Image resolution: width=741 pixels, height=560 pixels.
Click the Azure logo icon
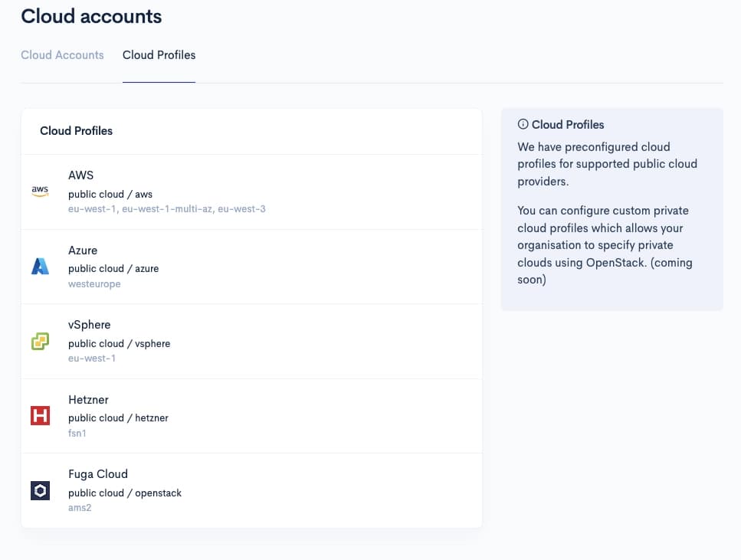[40, 267]
